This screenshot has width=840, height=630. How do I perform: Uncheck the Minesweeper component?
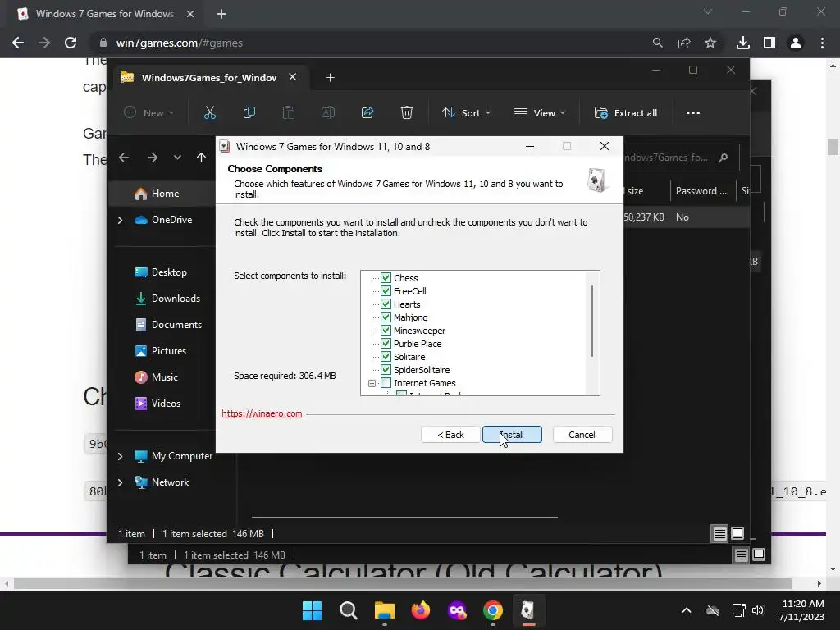pos(386,330)
